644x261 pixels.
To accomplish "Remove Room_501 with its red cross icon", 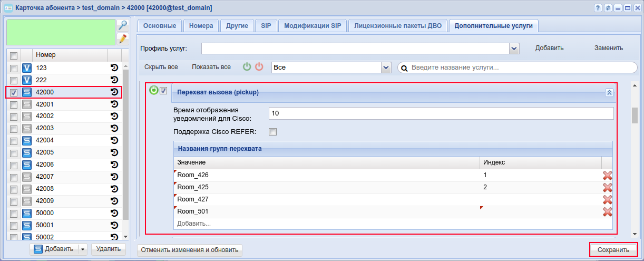I will [607, 211].
